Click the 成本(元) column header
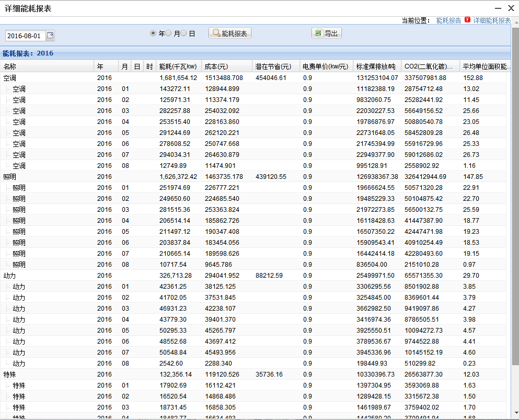The width and height of the screenshot is (519, 420). pos(226,66)
